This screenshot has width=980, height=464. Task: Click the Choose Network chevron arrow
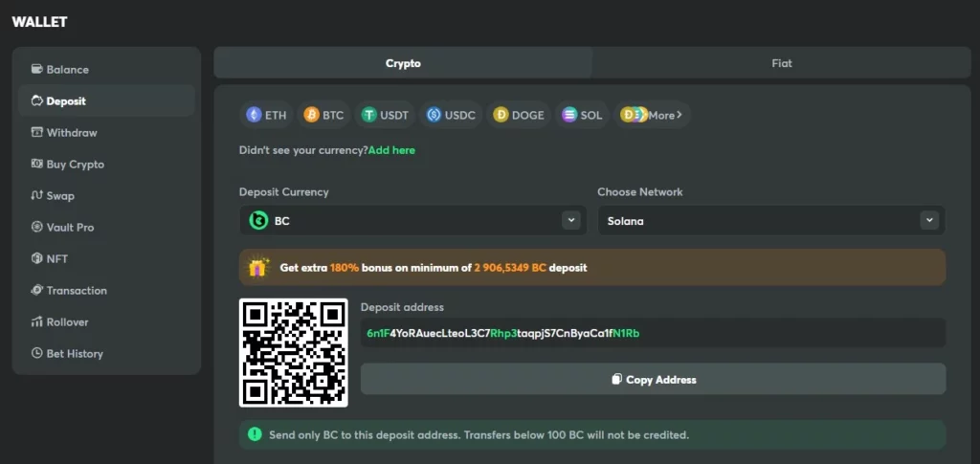click(929, 220)
